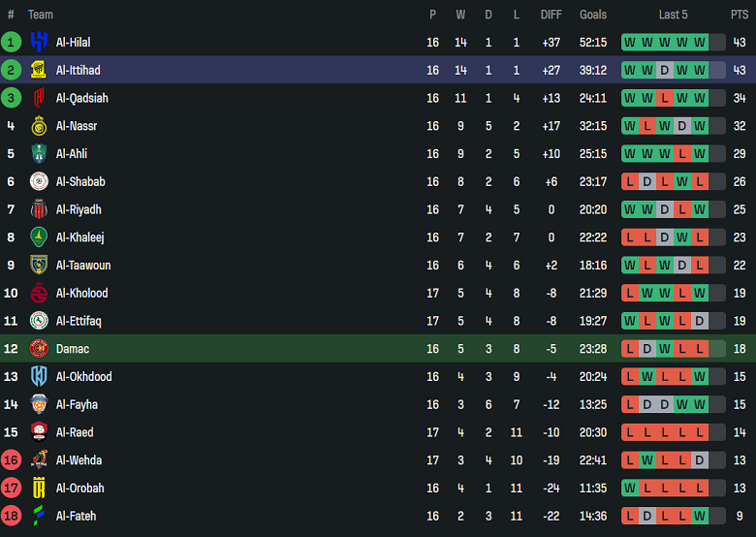Click the Goals column header

click(x=593, y=15)
